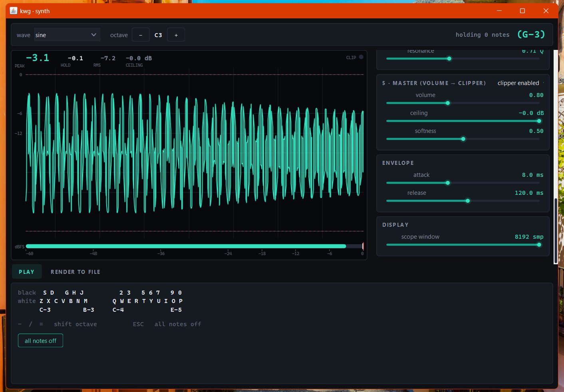The height and width of the screenshot is (392, 564).
Task: Lower the octave with the minus button
Action: click(x=141, y=35)
